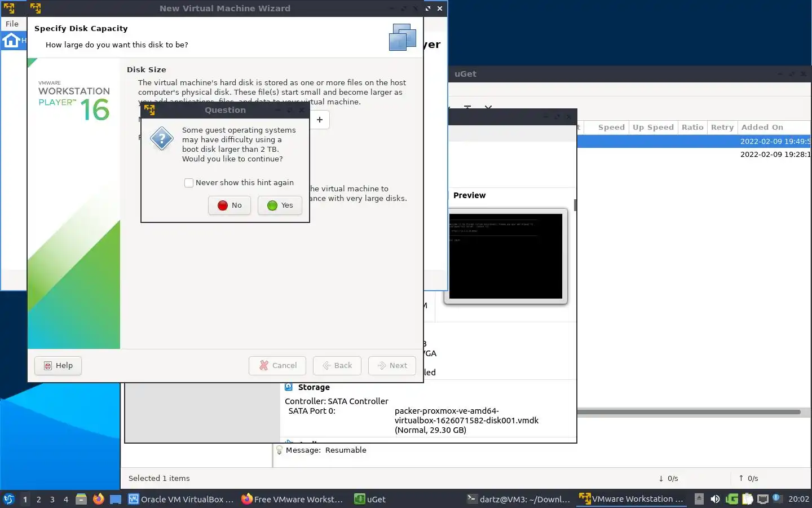The height and width of the screenshot is (508, 812).
Task: Expand the system tray arrow
Action: click(x=699, y=499)
